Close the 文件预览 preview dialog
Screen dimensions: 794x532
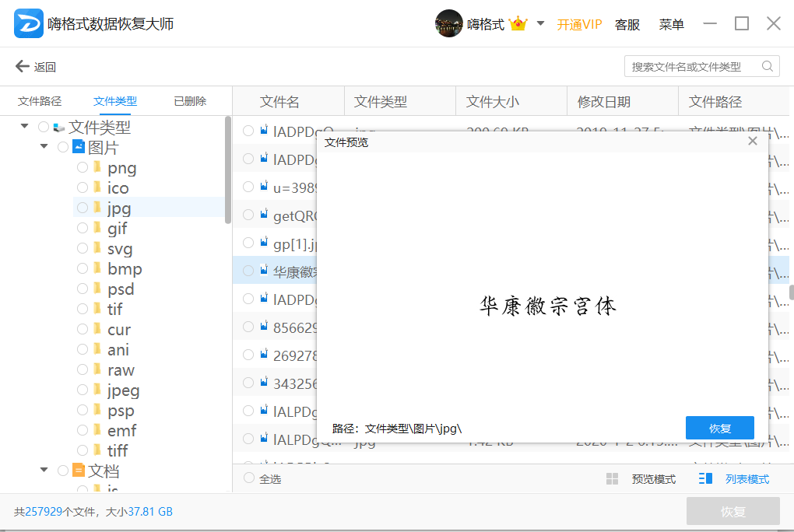pyautogui.click(x=753, y=142)
